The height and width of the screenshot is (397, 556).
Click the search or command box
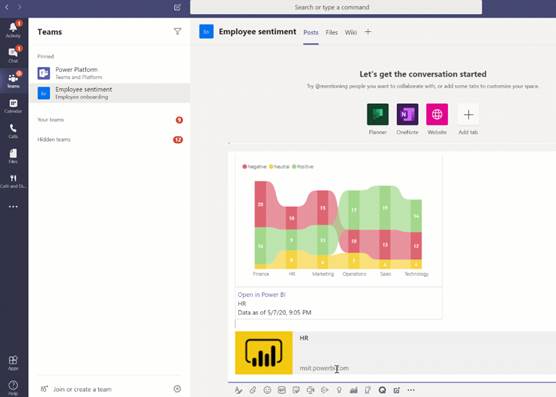click(x=336, y=7)
